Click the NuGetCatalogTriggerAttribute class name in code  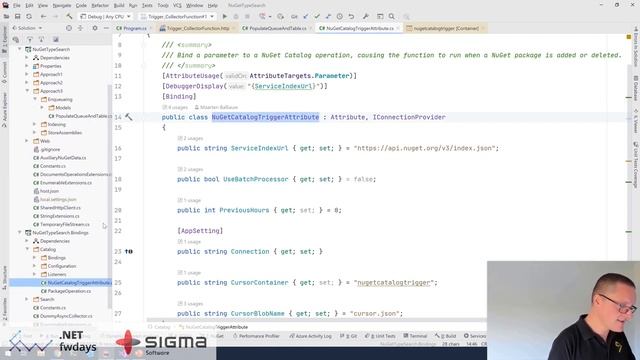265,117
